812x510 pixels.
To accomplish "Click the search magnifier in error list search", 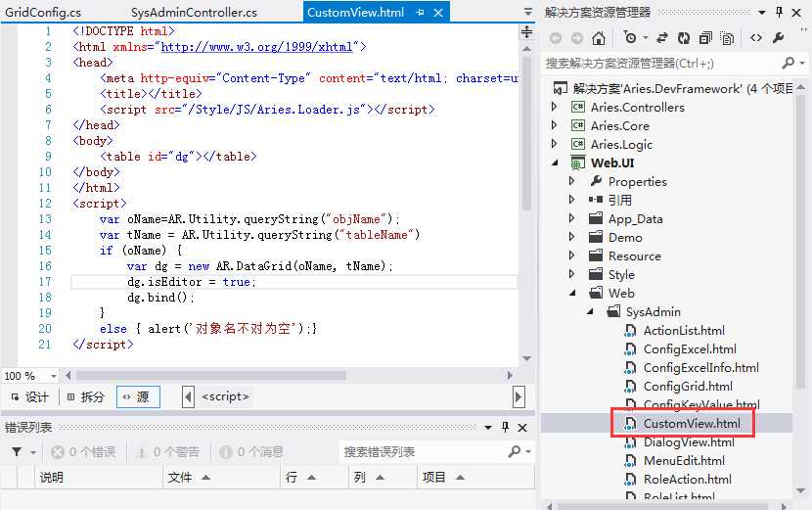I will tap(515, 451).
